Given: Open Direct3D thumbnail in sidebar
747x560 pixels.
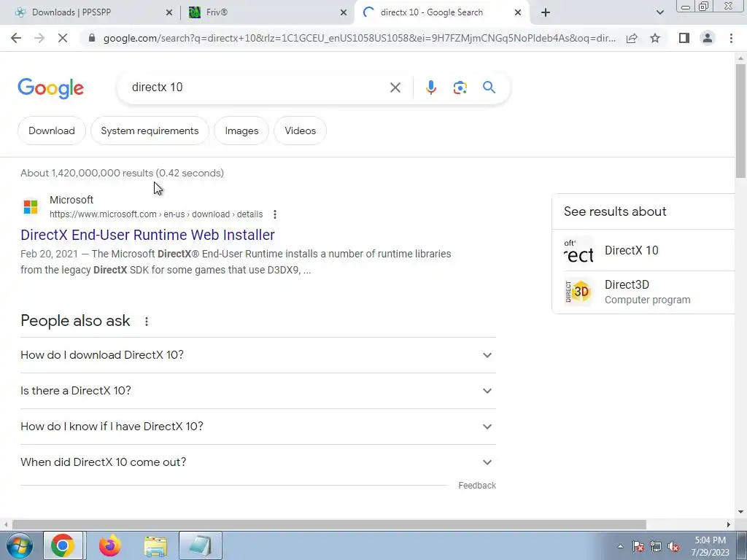Looking at the screenshot, I should (x=578, y=292).
